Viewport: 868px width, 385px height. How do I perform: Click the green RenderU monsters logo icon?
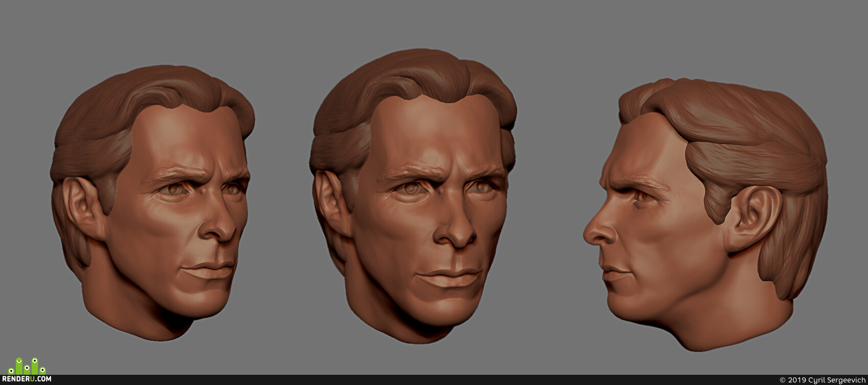click(x=27, y=366)
